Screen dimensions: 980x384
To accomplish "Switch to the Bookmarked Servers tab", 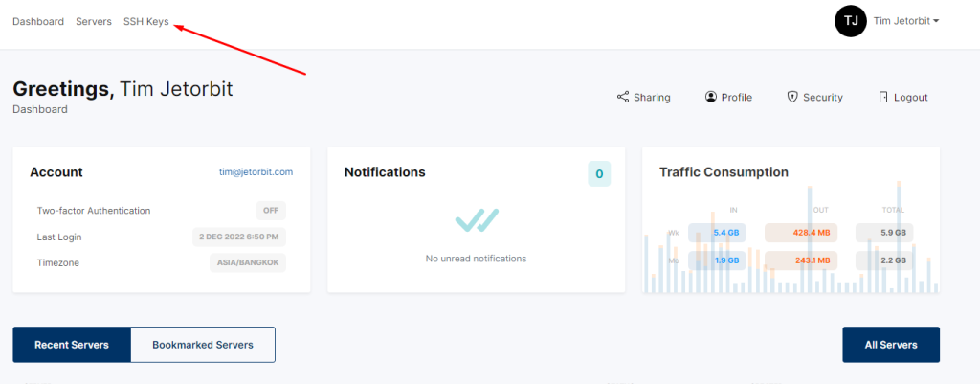I will 203,345.
